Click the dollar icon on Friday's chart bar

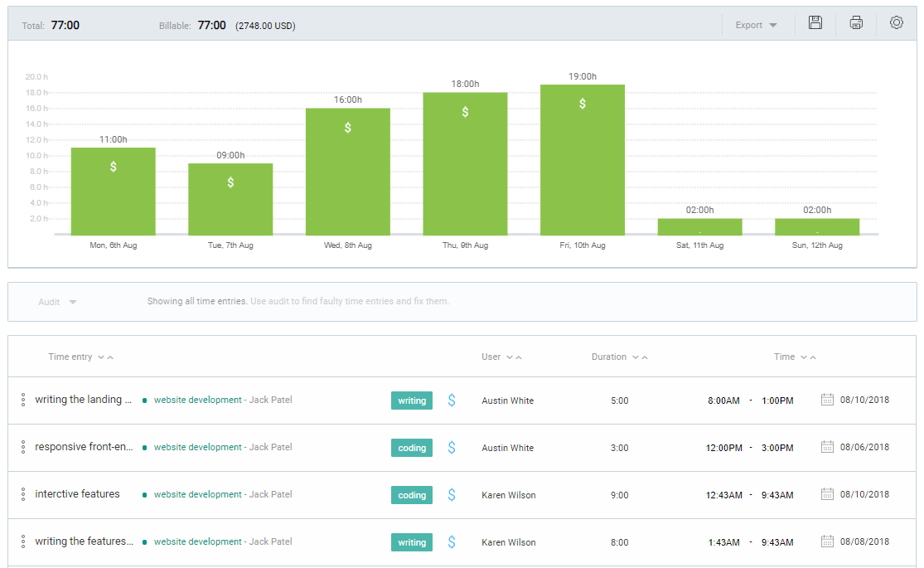(x=583, y=104)
